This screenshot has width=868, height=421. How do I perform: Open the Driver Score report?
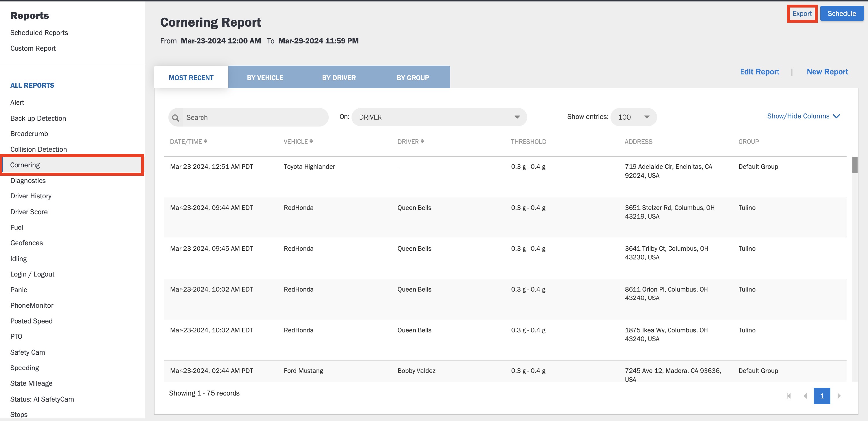[29, 212]
